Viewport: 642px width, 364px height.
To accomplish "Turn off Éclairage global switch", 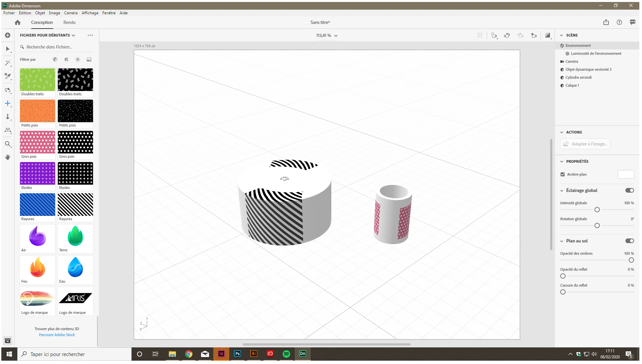I will 629,190.
